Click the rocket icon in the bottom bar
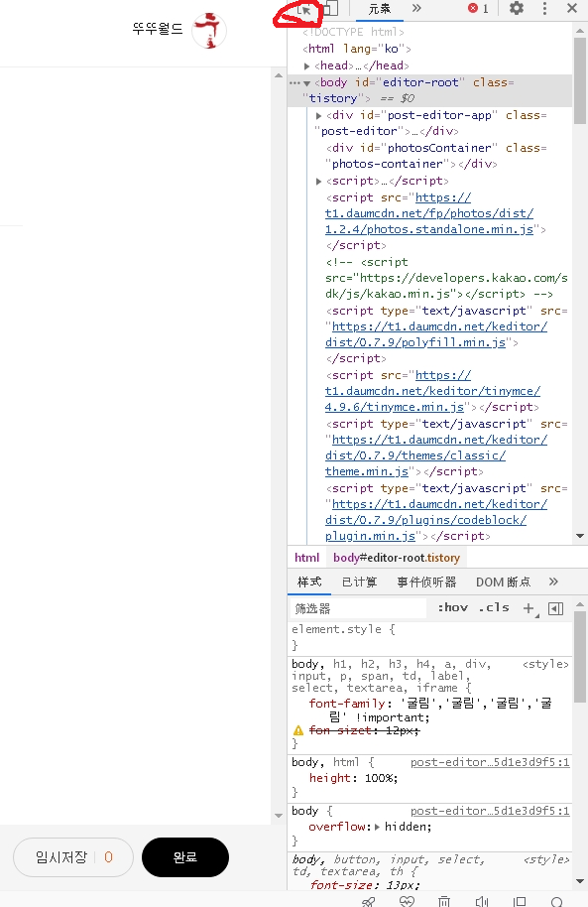Screen dimensions: 588x907 click(x=368, y=901)
